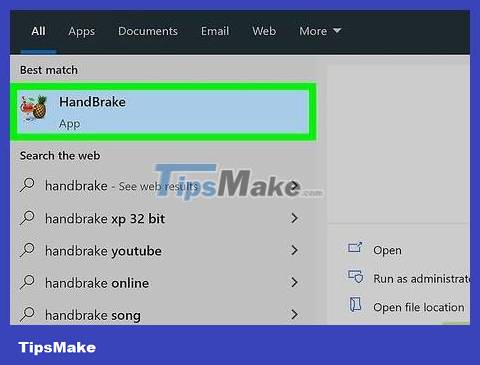The height and width of the screenshot is (365, 480).
Task: Open the HandBrake app best match result
Action: point(163,112)
